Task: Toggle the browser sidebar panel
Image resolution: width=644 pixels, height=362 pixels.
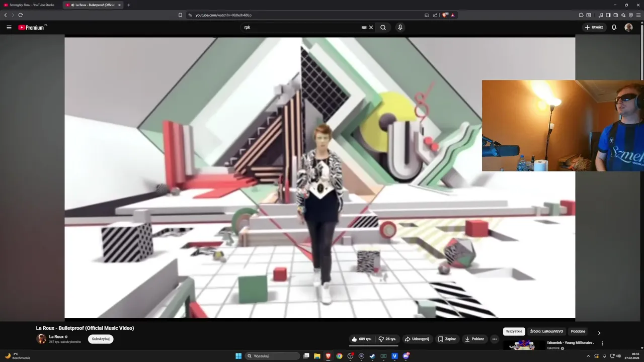Action: 608,15
